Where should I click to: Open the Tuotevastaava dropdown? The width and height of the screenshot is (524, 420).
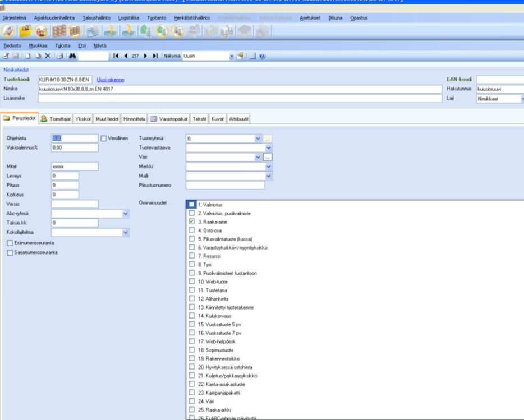point(269,147)
